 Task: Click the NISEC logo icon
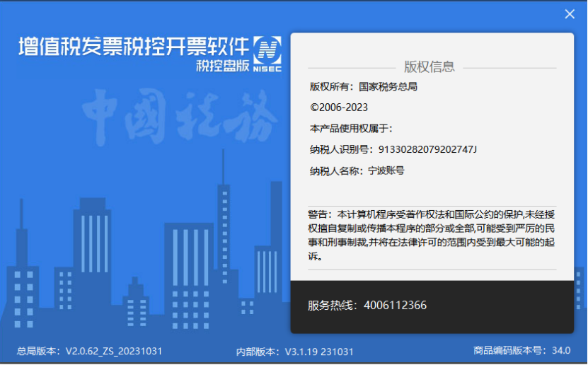pos(267,54)
